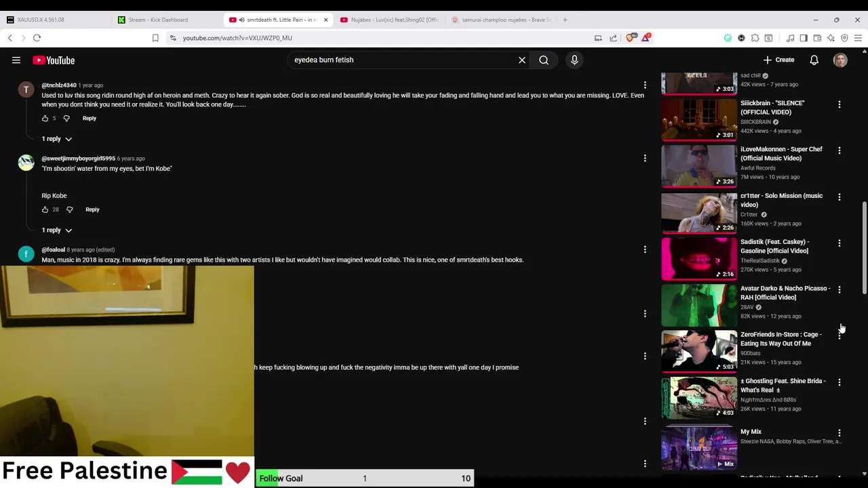Expand the 1 reply under @tnchlz4340's comment
The height and width of the screenshot is (488, 868).
click(x=57, y=139)
